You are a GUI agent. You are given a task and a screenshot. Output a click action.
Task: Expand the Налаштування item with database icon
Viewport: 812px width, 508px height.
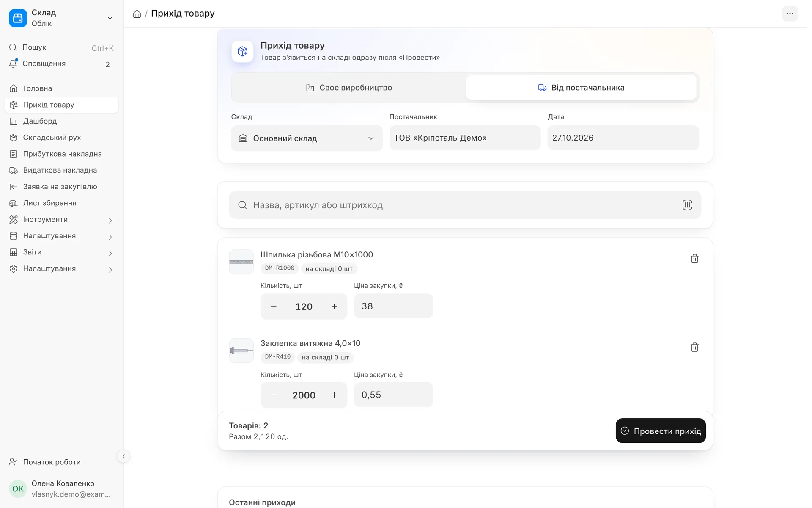tap(62, 236)
